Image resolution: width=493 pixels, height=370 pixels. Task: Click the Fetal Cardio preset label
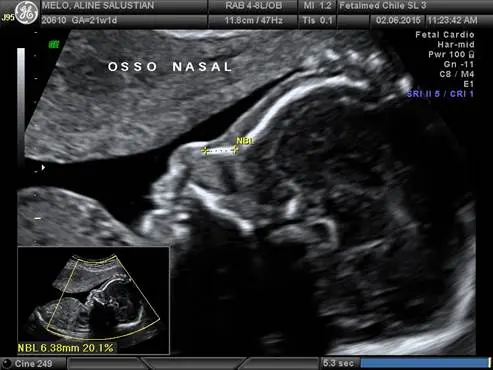tap(445, 35)
